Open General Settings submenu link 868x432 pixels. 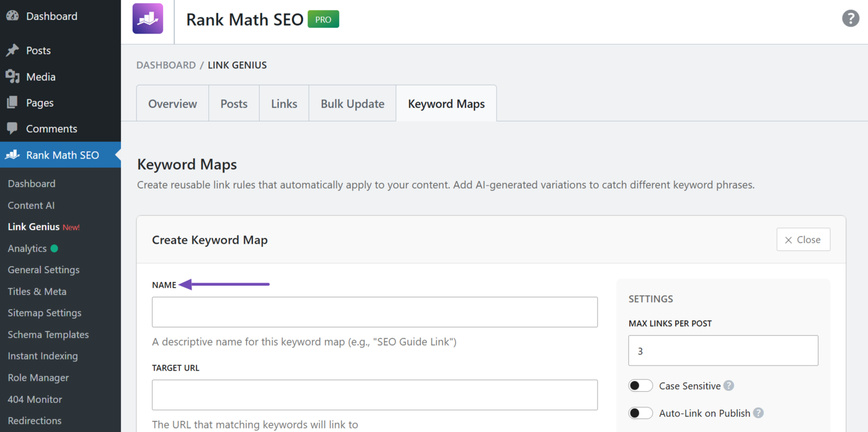[x=43, y=270]
